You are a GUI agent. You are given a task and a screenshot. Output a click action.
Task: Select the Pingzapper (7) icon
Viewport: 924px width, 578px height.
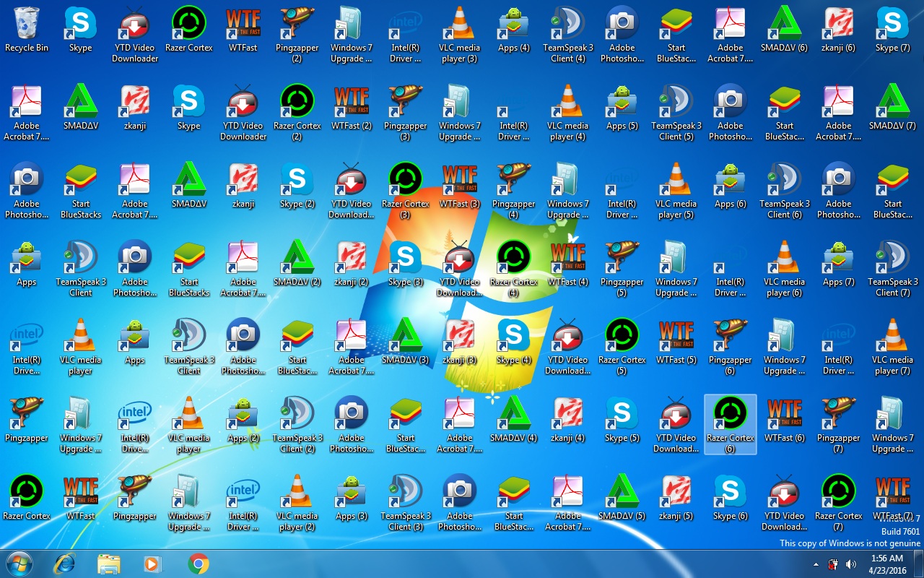tap(839, 425)
